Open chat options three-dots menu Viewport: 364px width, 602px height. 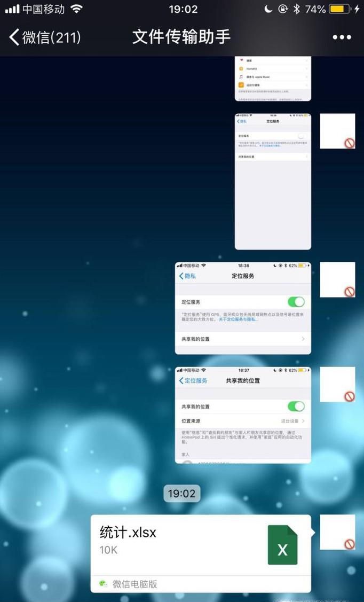(342, 37)
